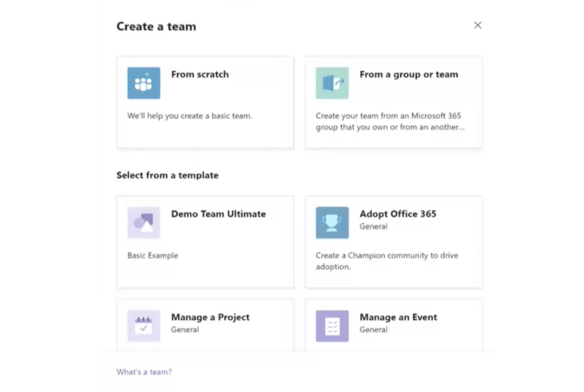The image size is (584, 392).
Task: Click the Adopt Office 365 trophy icon
Action: coord(332,222)
